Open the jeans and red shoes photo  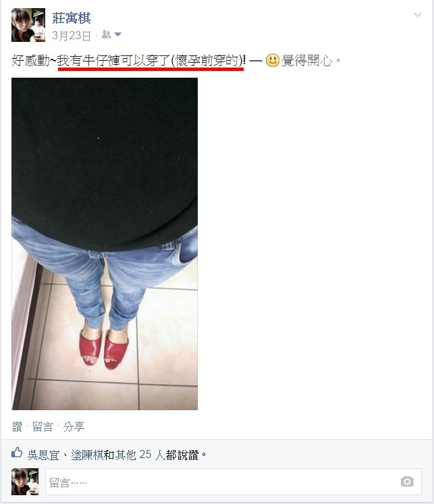[x=105, y=244]
